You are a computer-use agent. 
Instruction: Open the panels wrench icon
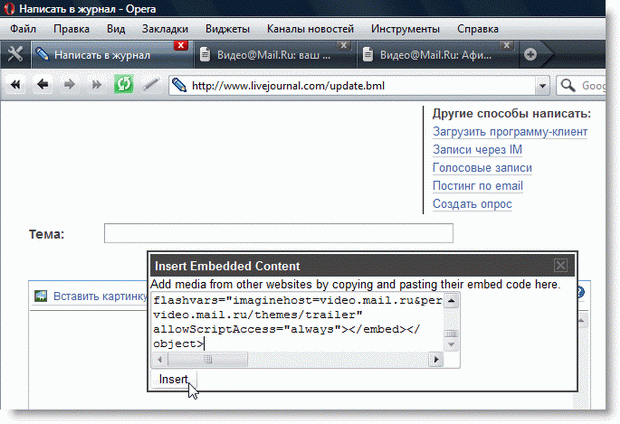[15, 54]
